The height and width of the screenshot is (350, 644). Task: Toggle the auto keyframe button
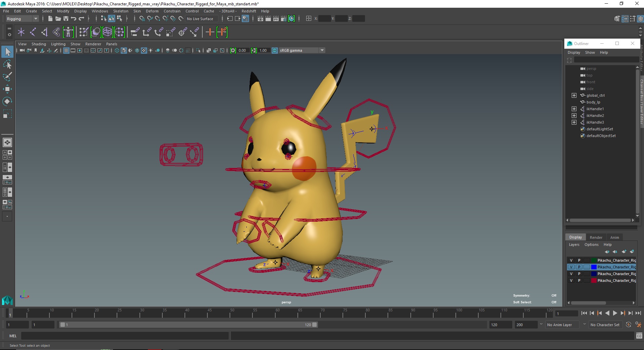[x=628, y=325]
